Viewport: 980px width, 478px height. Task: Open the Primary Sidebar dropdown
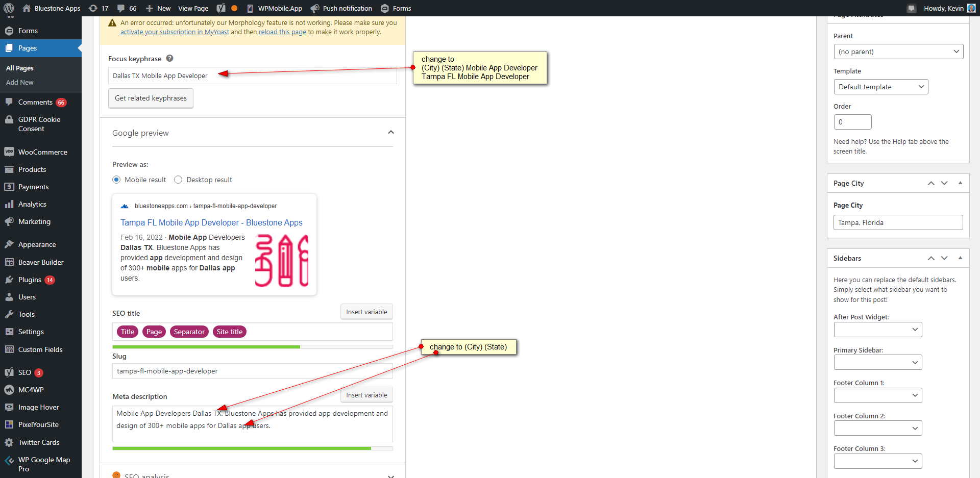[x=878, y=362]
